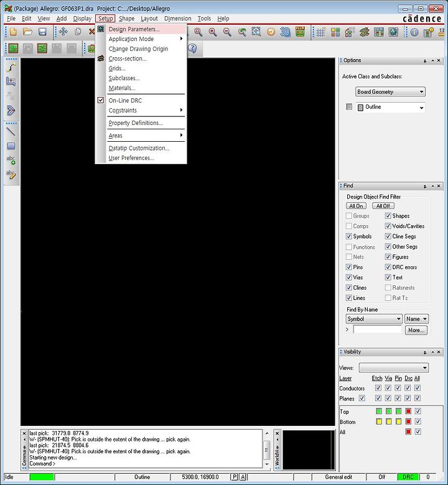Expand the Application Mode submenu
The height and width of the screenshot is (485, 448).
[146, 39]
